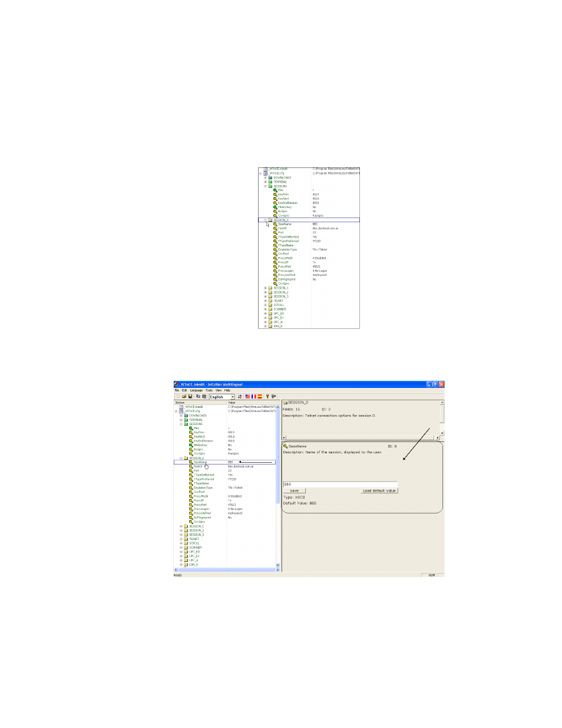Select green HitAnyKey key icon in IniEditor tree
Viewport: 562px width, 728px height.
tap(191, 445)
